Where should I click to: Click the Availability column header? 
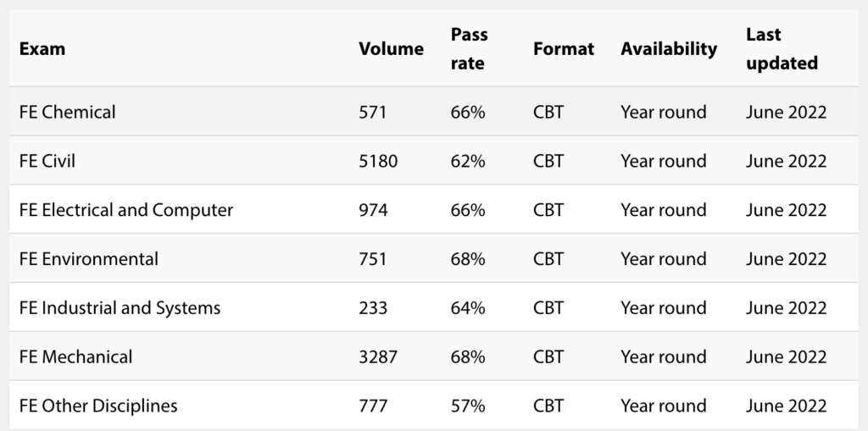[x=669, y=49]
